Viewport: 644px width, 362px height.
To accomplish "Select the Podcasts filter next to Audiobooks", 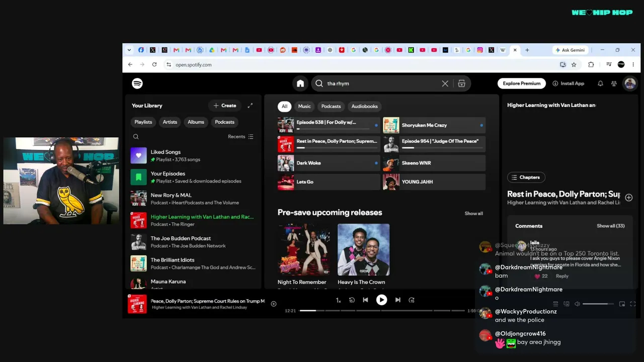I will pyautogui.click(x=331, y=106).
